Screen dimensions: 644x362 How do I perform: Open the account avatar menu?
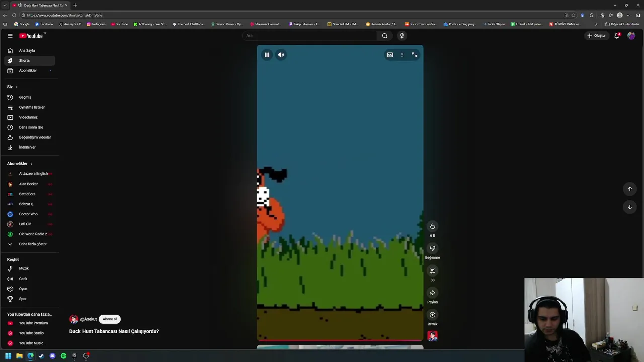[631, 36]
